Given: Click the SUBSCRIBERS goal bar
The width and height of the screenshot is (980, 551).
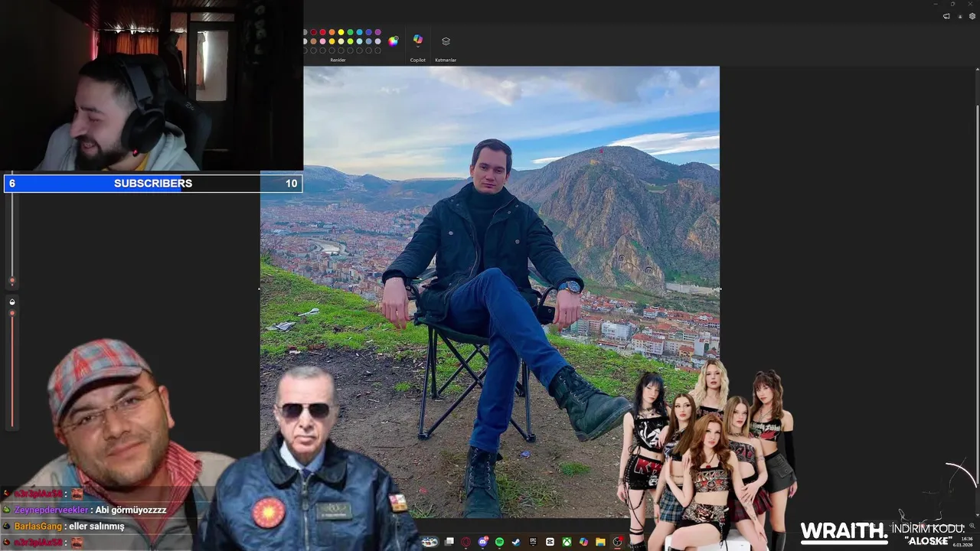Looking at the screenshot, I should coord(153,184).
